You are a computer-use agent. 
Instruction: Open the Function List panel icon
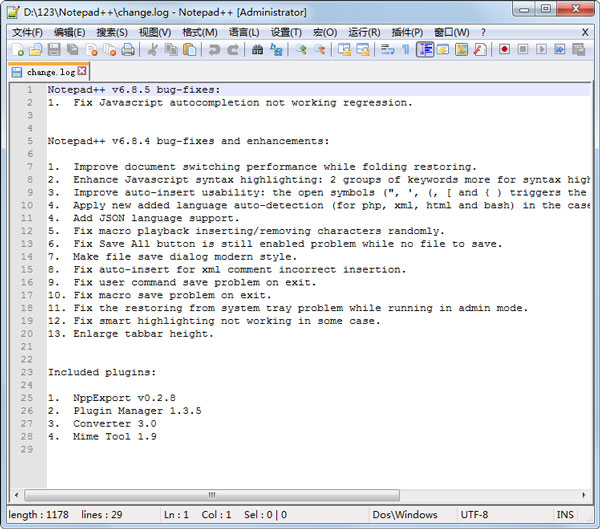click(x=480, y=50)
